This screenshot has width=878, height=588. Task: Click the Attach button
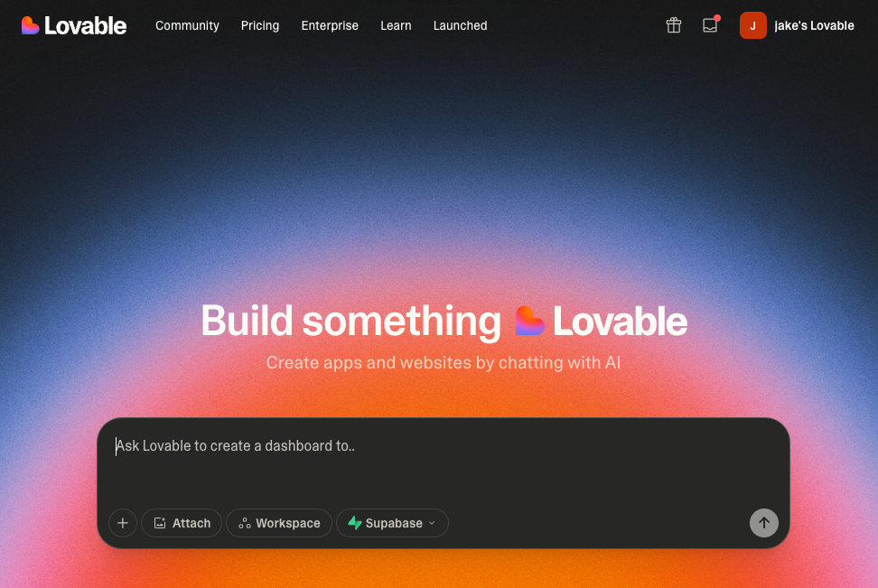point(182,523)
